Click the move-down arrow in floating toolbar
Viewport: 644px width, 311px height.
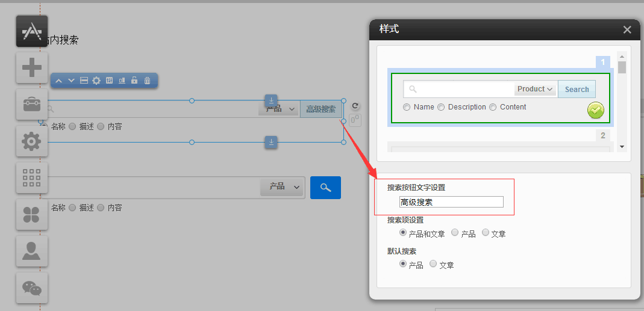tap(71, 81)
